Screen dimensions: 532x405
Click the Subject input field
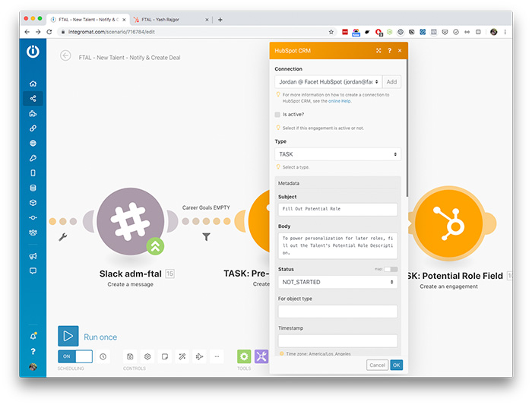coord(338,209)
